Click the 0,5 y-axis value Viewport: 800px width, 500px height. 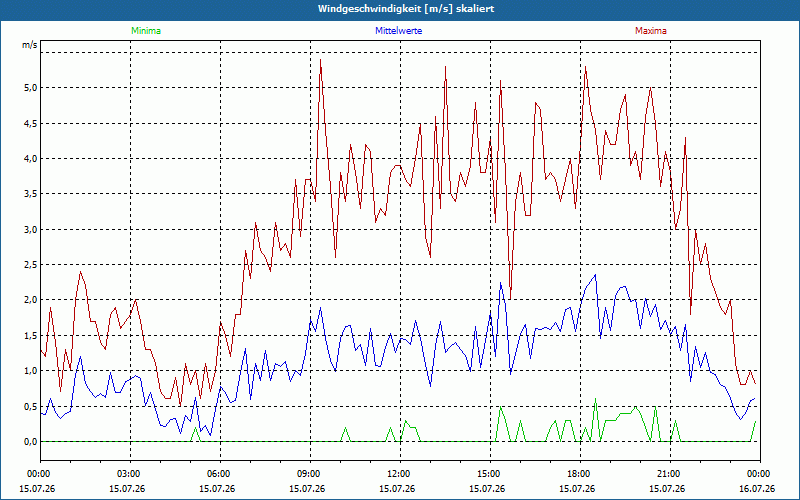point(31,407)
